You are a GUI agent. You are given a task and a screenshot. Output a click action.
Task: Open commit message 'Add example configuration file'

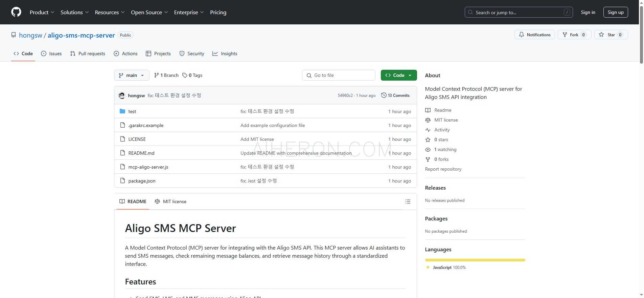coord(273,125)
